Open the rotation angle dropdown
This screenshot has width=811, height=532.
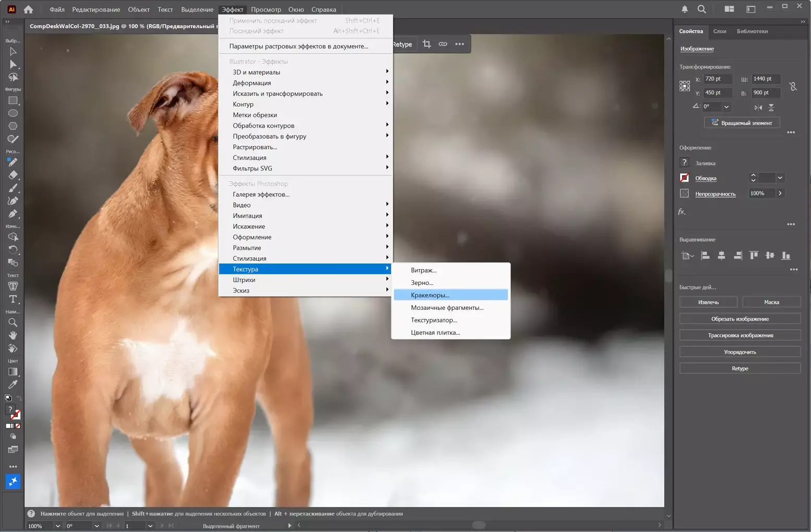pyautogui.click(x=726, y=107)
